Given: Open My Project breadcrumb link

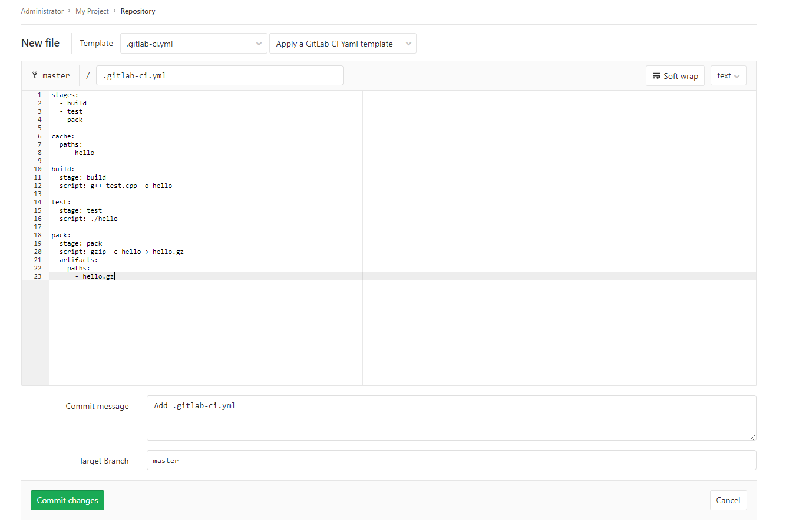Looking at the screenshot, I should 92,11.
